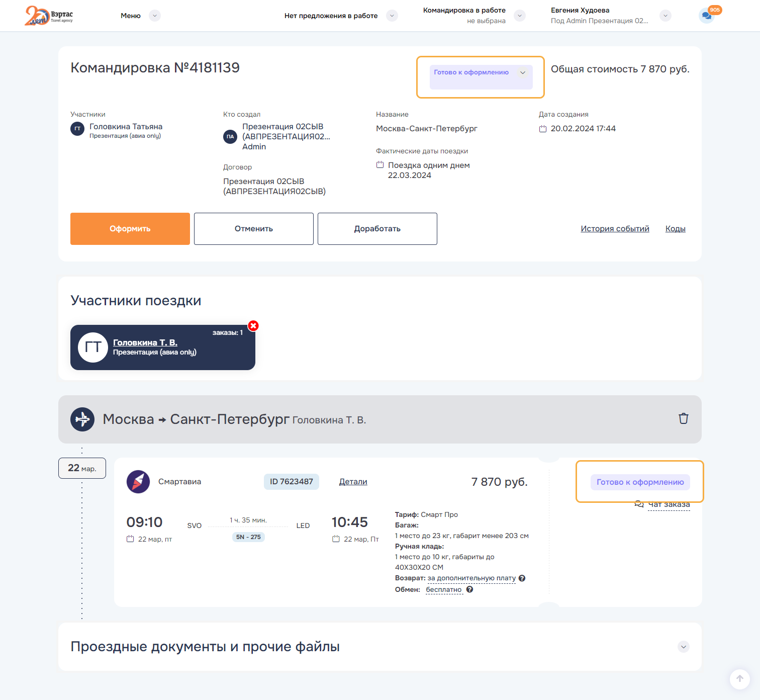The width and height of the screenshot is (760, 700).
Task: Remove participant Головкина with red cross icon
Action: coord(253,326)
